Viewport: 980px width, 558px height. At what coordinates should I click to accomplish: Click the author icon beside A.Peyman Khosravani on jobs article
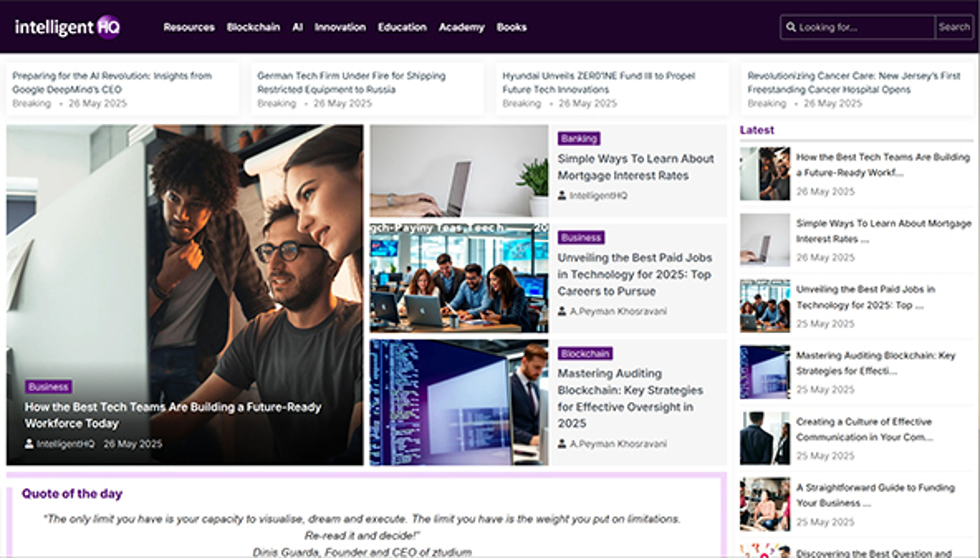click(x=562, y=311)
